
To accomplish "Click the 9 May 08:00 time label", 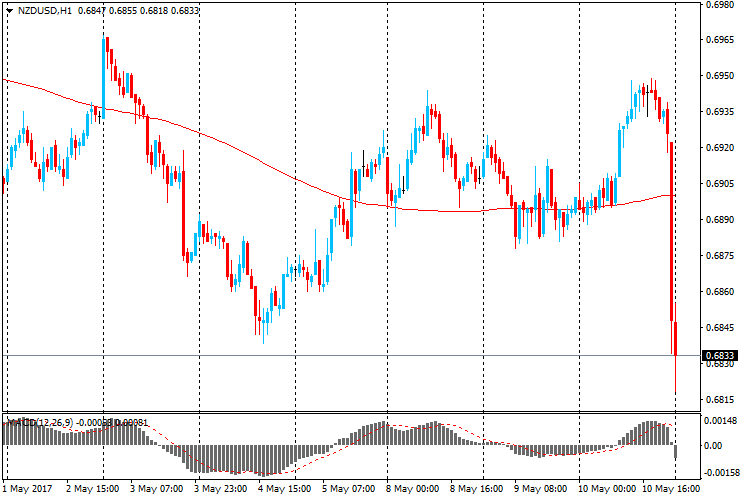I will click(x=541, y=489).
